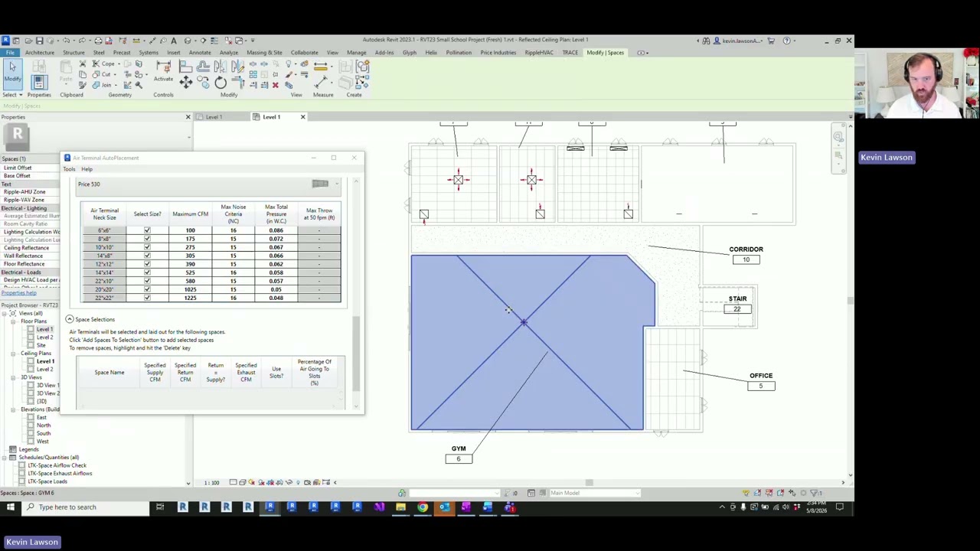
Task: Open LTK-Space Airflow Check schedule
Action: (x=57, y=465)
